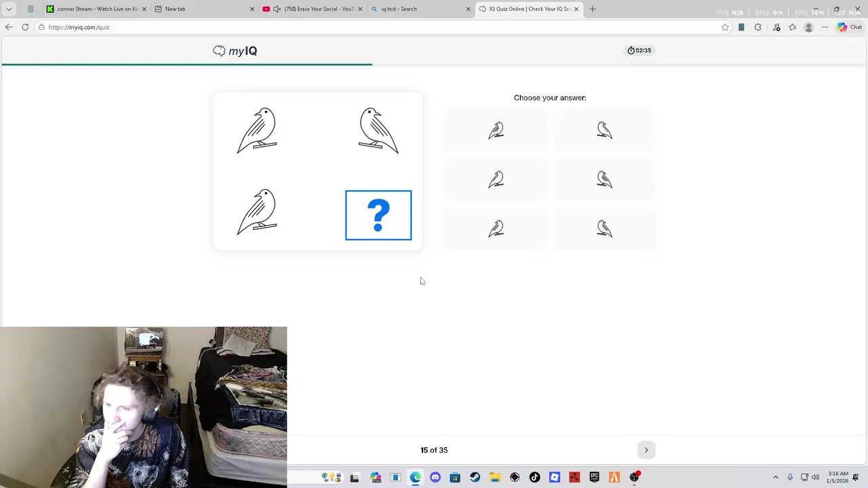Open Microsoft Edge from taskbar
This screenshot has height=488, width=868.
pyautogui.click(x=416, y=477)
